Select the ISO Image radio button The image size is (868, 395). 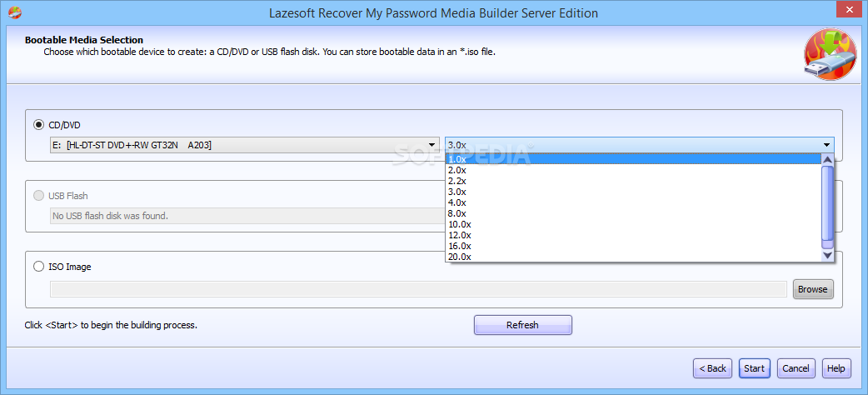[39, 267]
